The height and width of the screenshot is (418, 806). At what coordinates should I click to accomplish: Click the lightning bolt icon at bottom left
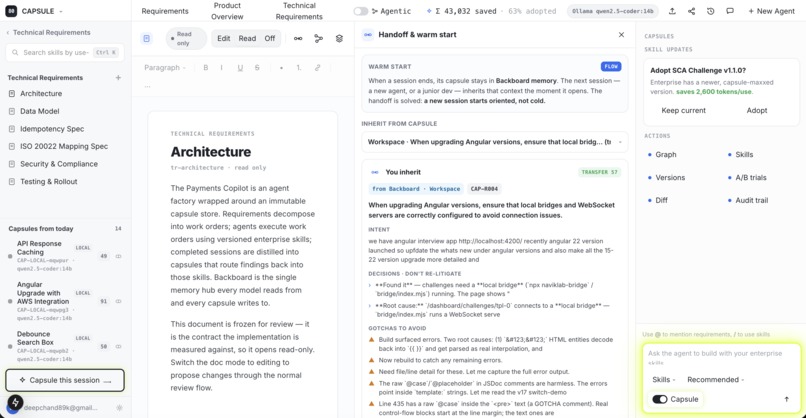(15, 402)
